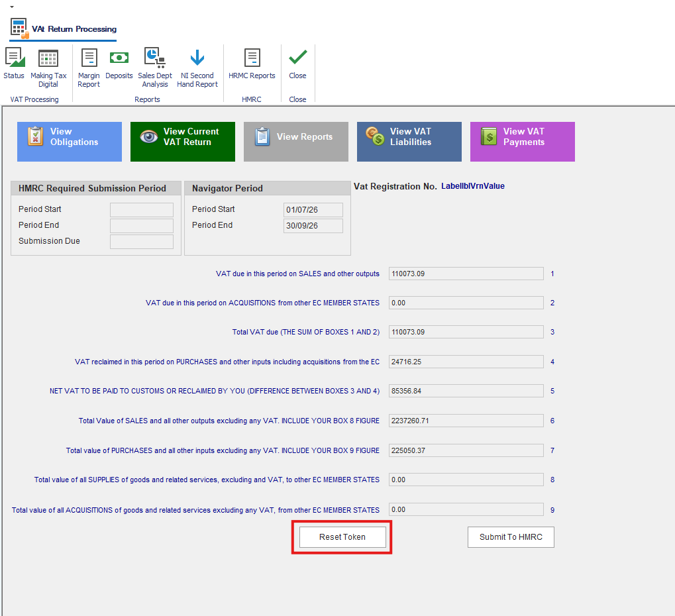Open the quick access dropdown arrow
Viewport: 675px width, 616px height.
(x=12, y=7)
